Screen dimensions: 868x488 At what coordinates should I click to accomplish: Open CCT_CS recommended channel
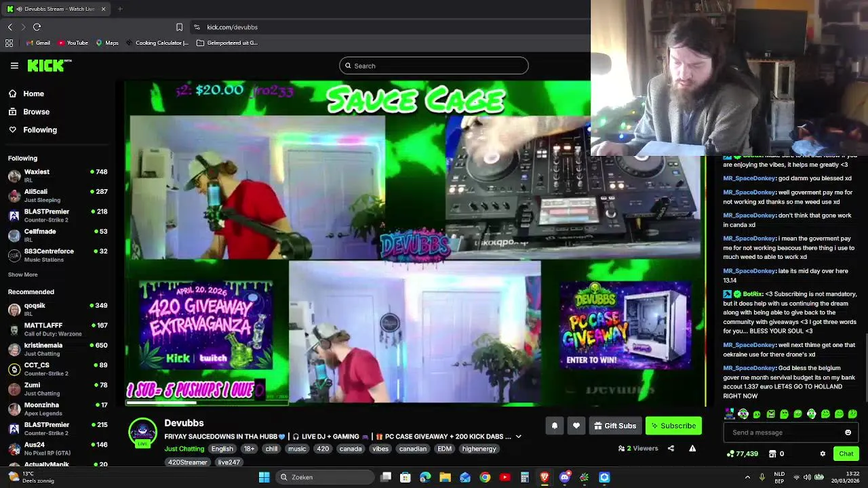pos(58,369)
